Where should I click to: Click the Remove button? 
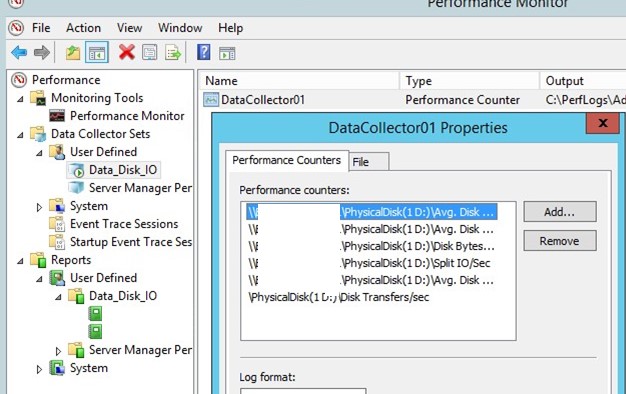click(560, 241)
